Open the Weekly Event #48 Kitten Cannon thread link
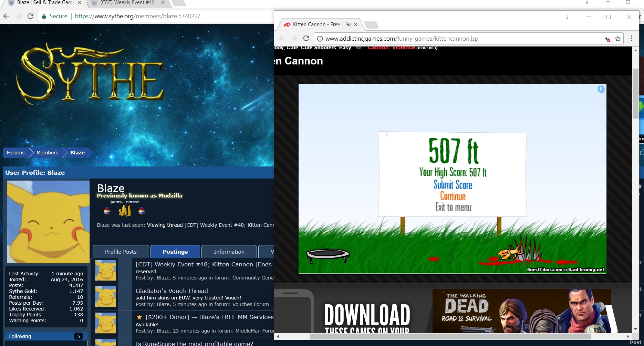644x346 pixels. (204, 264)
